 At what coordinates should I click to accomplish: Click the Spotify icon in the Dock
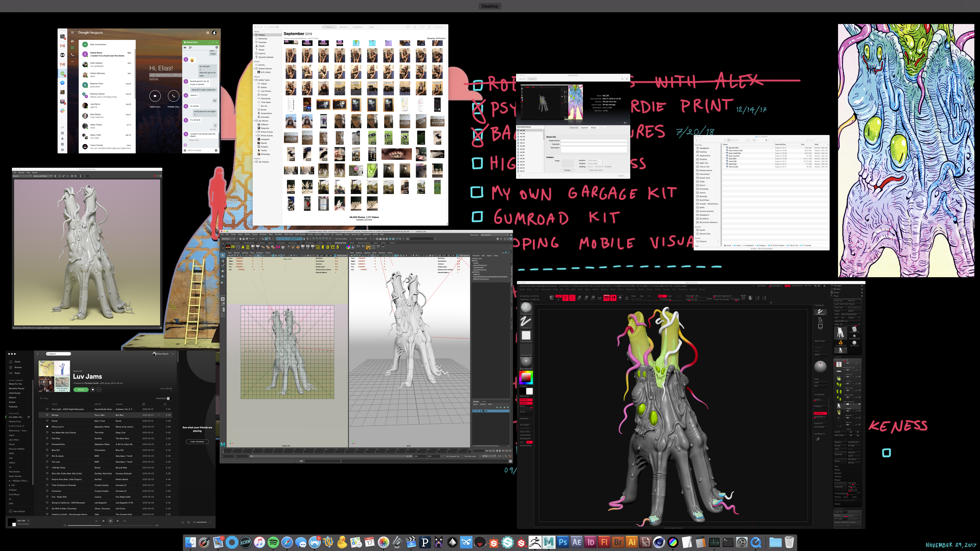click(x=273, y=542)
